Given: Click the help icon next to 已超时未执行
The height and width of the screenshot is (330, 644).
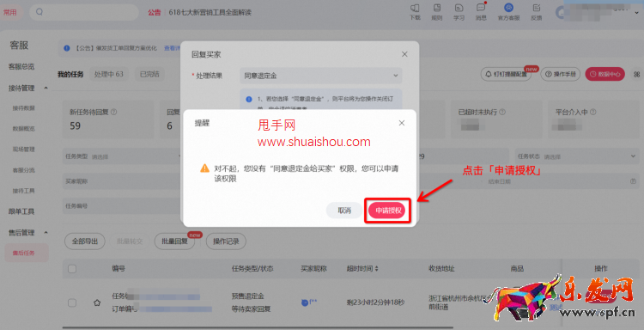Looking at the screenshot, I should coord(502,112).
